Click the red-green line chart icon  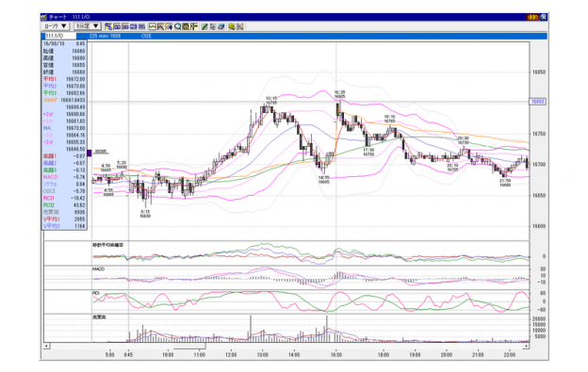[x=153, y=26]
